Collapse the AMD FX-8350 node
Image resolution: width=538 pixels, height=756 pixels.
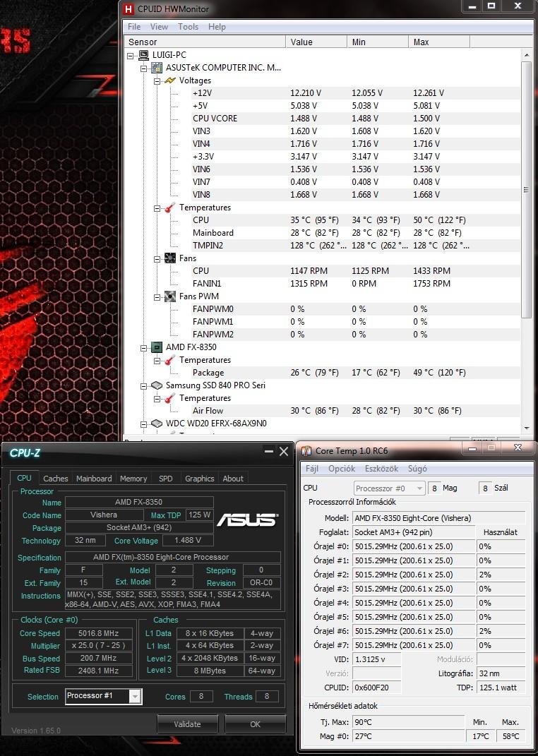[143, 347]
